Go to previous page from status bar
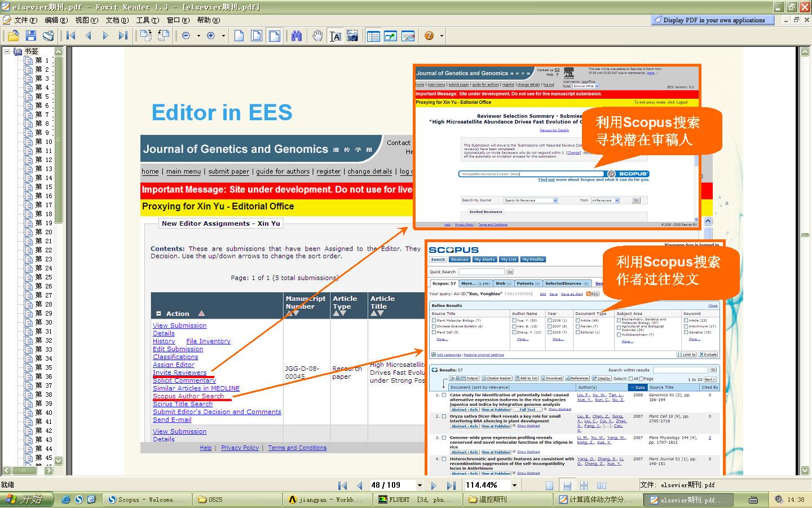812x508 pixels. tap(359, 485)
